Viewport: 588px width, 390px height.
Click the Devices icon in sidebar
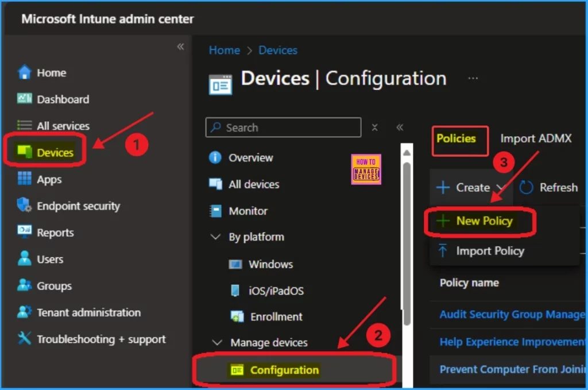click(x=24, y=152)
